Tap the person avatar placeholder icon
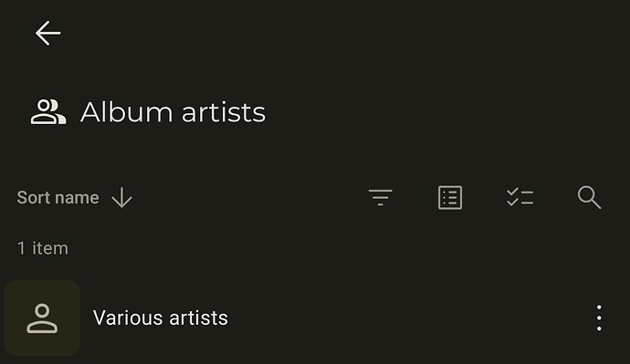This screenshot has width=630, height=364. (42, 318)
